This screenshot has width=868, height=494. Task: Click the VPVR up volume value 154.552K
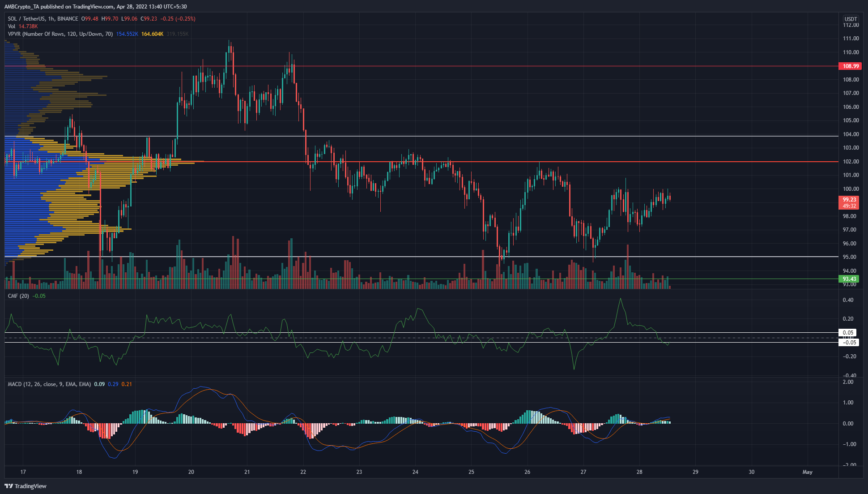127,34
